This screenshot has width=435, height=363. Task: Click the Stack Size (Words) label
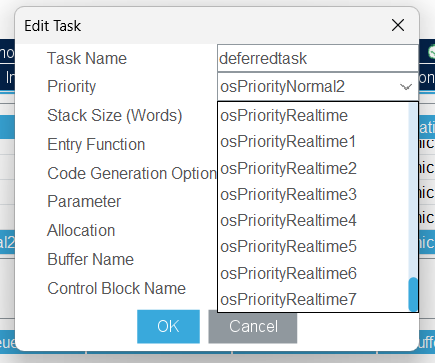115,116
